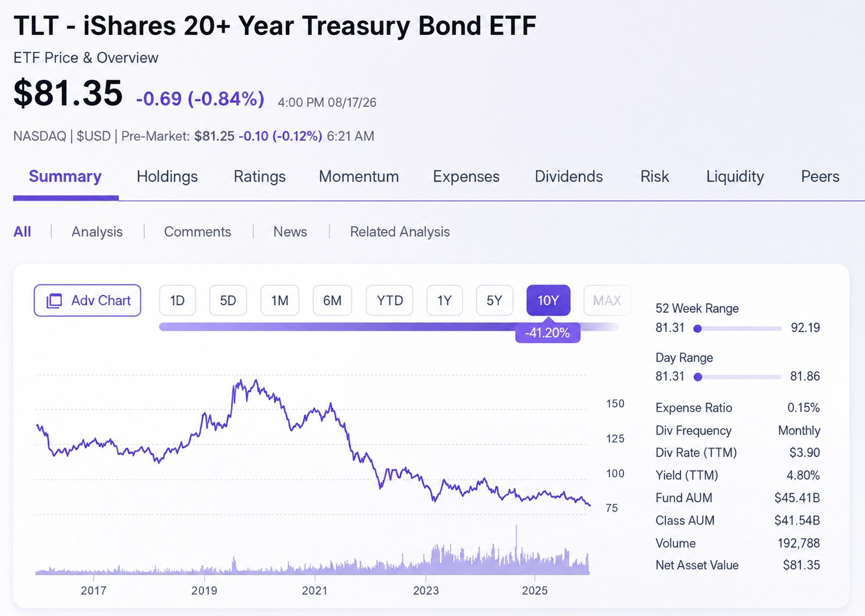Open the Holdings tab

coord(167,176)
